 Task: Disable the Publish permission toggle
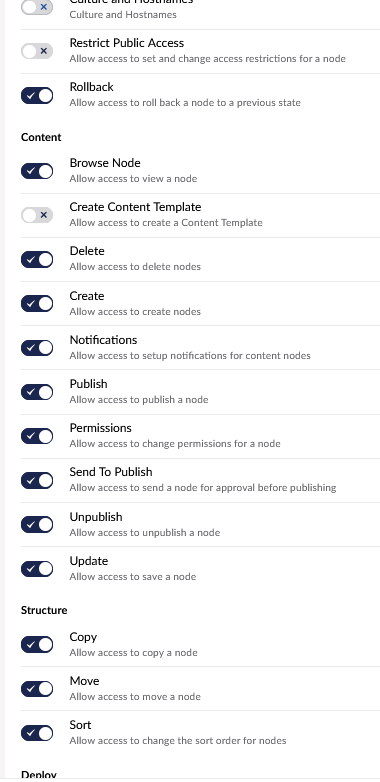pyautogui.click(x=37, y=392)
